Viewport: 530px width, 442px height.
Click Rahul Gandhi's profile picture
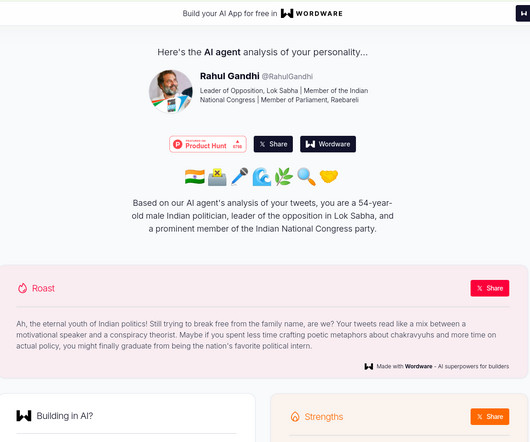(171, 91)
